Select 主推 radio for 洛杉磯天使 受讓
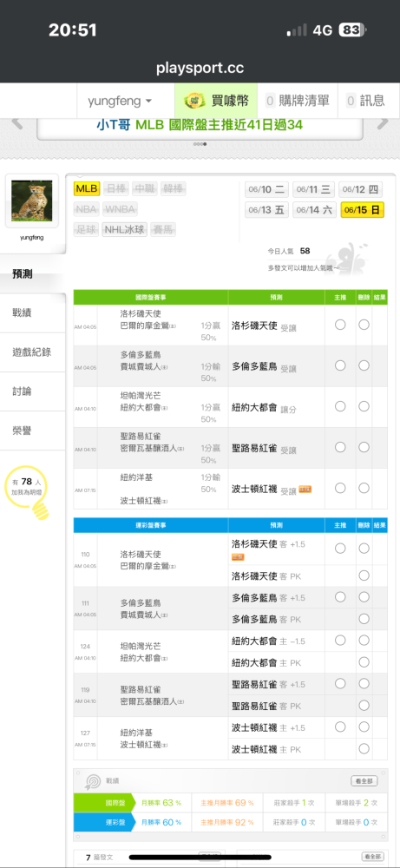Screen dimensions: 400x868 [x=340, y=325]
